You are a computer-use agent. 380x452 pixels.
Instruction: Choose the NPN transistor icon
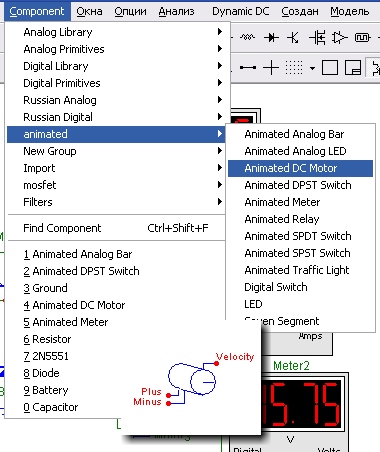pos(293,37)
